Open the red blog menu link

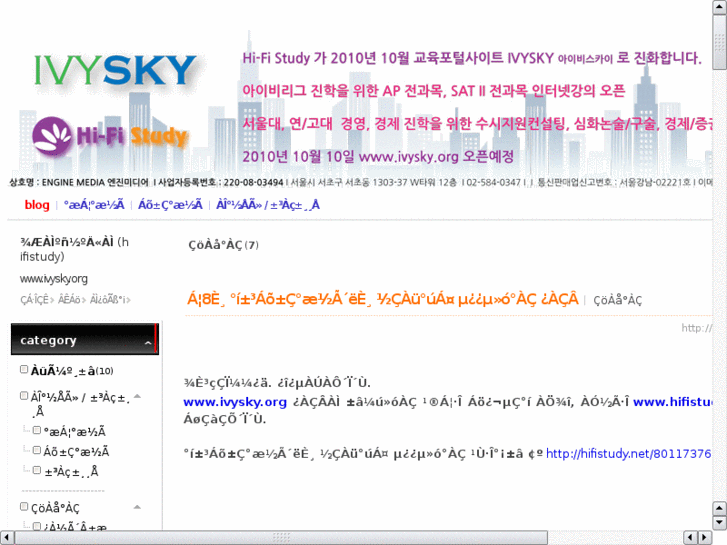pos(37,205)
